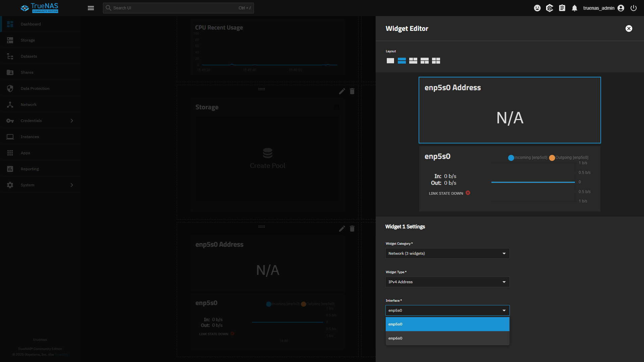Select the single full-size widget layout

390,61
